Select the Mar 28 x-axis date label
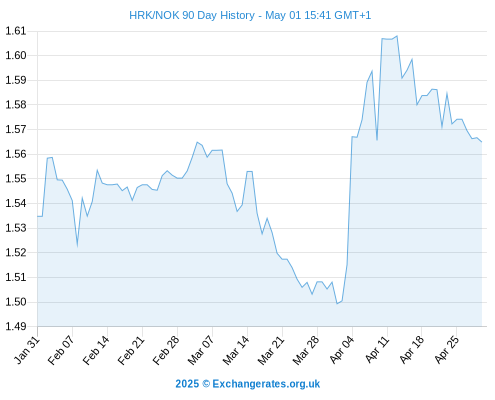Screen dimensions: 495x400 click(x=306, y=350)
